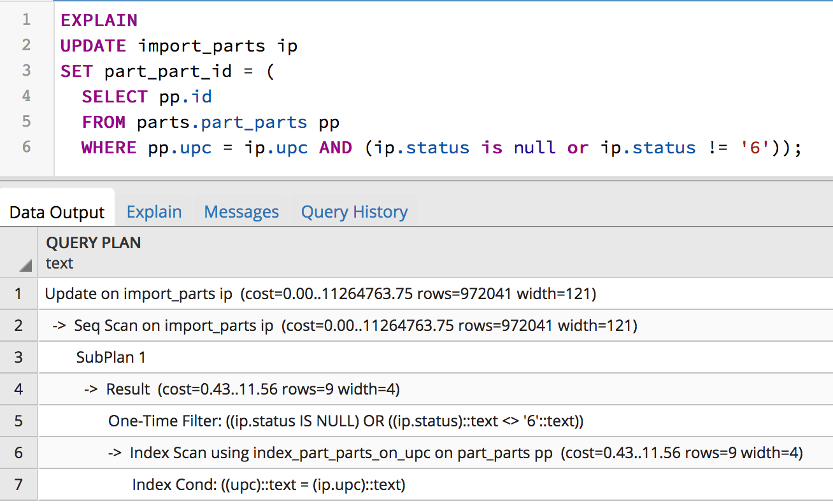This screenshot has height=504, width=833.
Task: Click line number 6 in the SQL editor
Action: coord(25,147)
